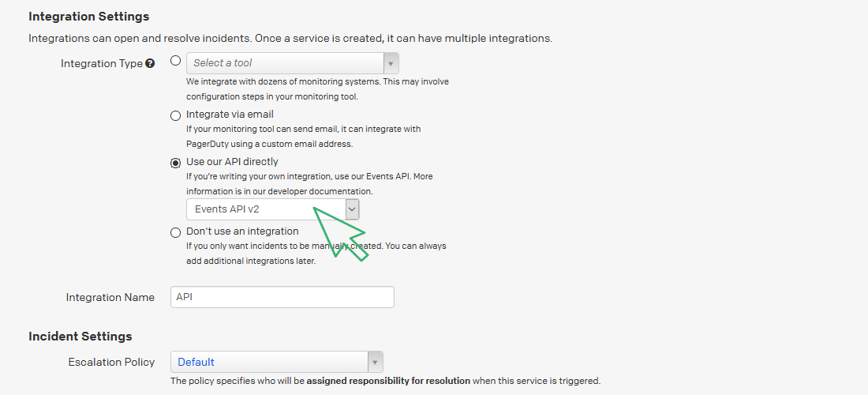The image size is (868, 395).
Task: Click the chevron on the Events API v2 selector
Action: tap(352, 209)
